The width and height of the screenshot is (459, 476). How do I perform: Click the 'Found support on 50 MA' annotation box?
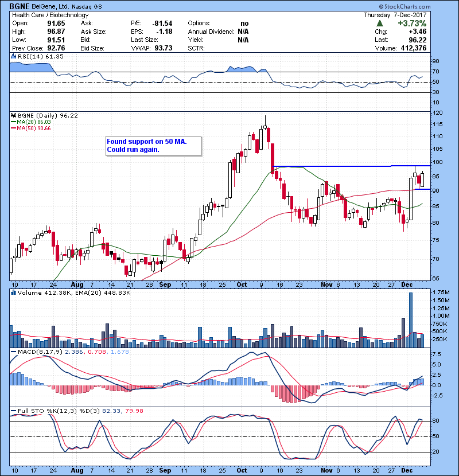tap(153, 146)
